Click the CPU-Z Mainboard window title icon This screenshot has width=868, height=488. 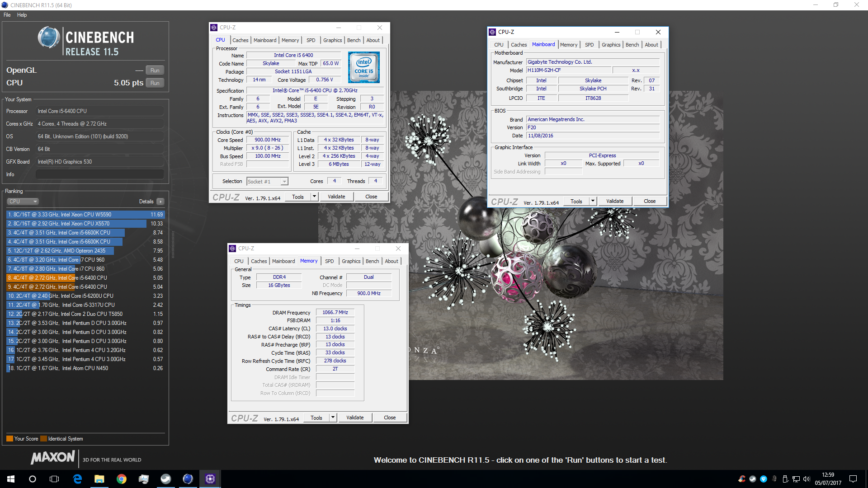pyautogui.click(x=493, y=32)
